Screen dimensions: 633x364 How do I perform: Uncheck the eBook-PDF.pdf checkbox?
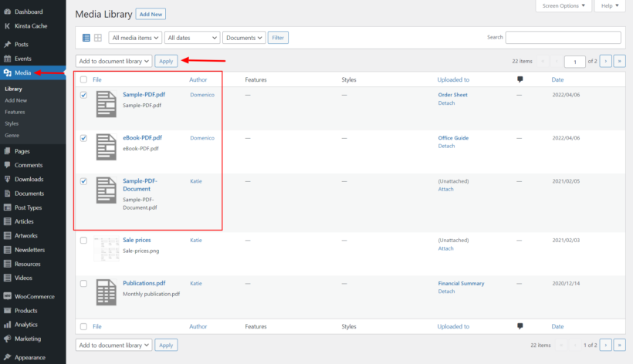pyautogui.click(x=83, y=138)
